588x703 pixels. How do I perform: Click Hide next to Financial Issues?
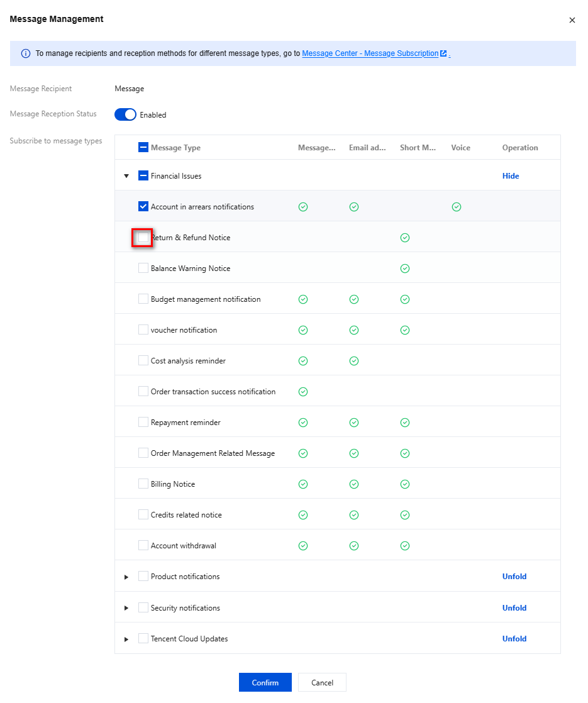pyautogui.click(x=510, y=176)
